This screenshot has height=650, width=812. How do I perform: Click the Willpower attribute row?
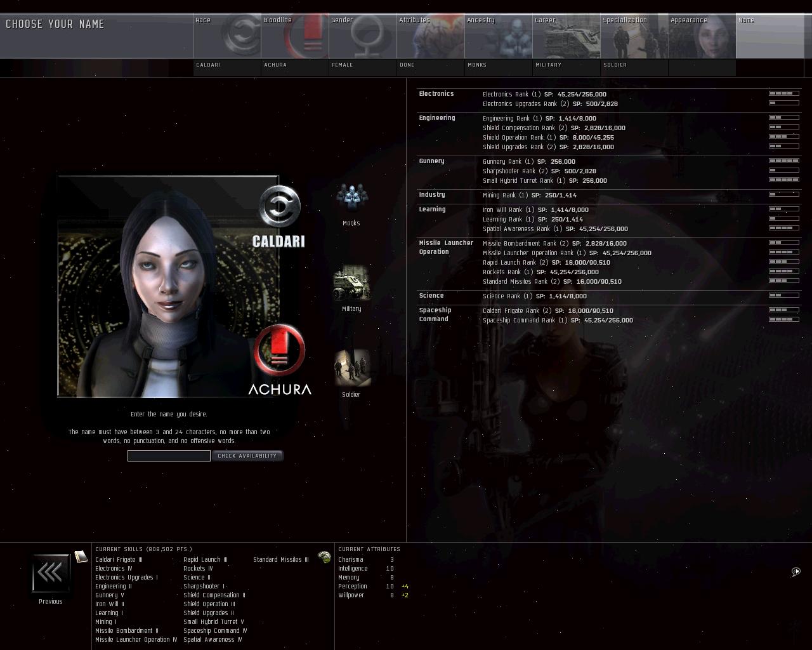[372, 595]
